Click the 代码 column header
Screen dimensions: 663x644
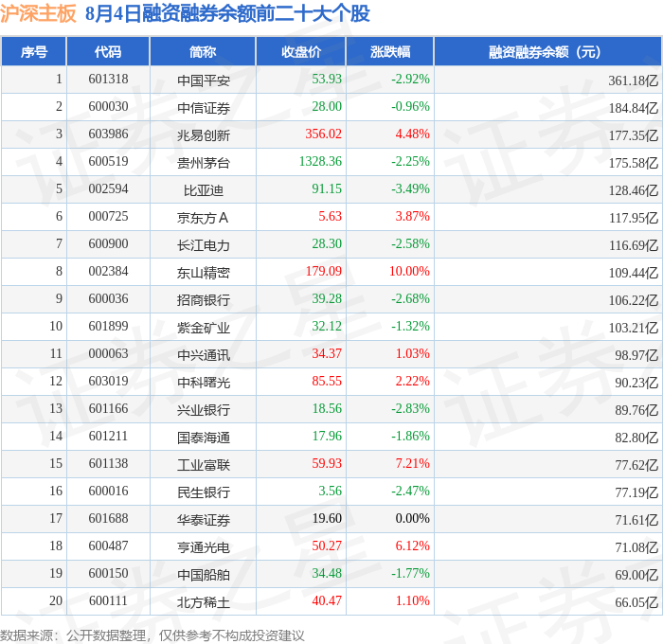(x=108, y=51)
